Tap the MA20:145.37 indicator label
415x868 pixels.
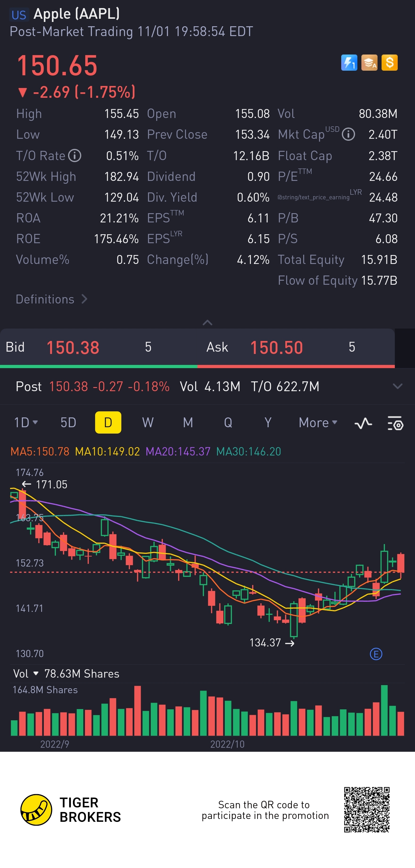click(178, 451)
